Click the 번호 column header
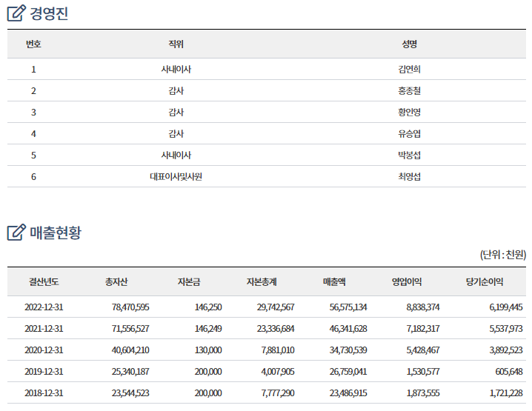532x411 pixels. click(x=33, y=44)
